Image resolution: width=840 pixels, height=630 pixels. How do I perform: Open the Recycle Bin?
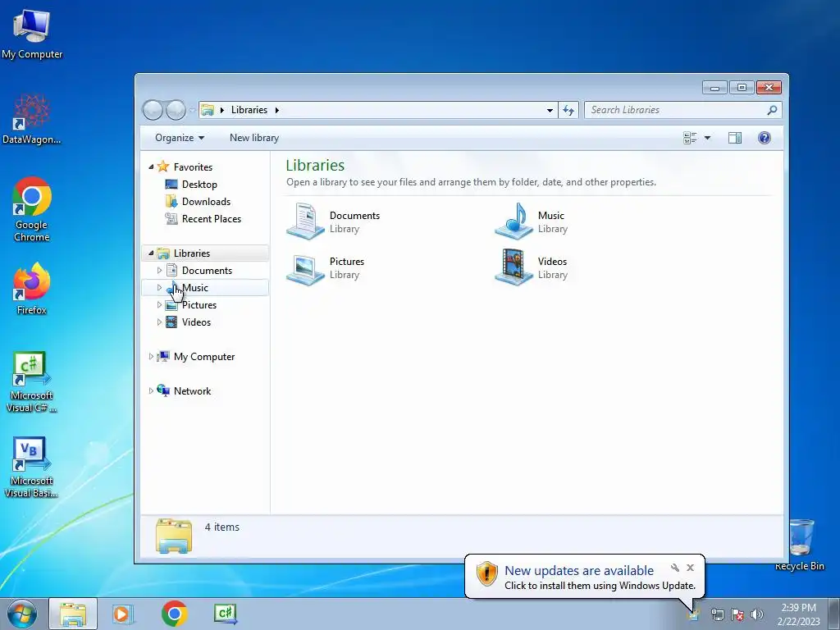pyautogui.click(x=800, y=545)
